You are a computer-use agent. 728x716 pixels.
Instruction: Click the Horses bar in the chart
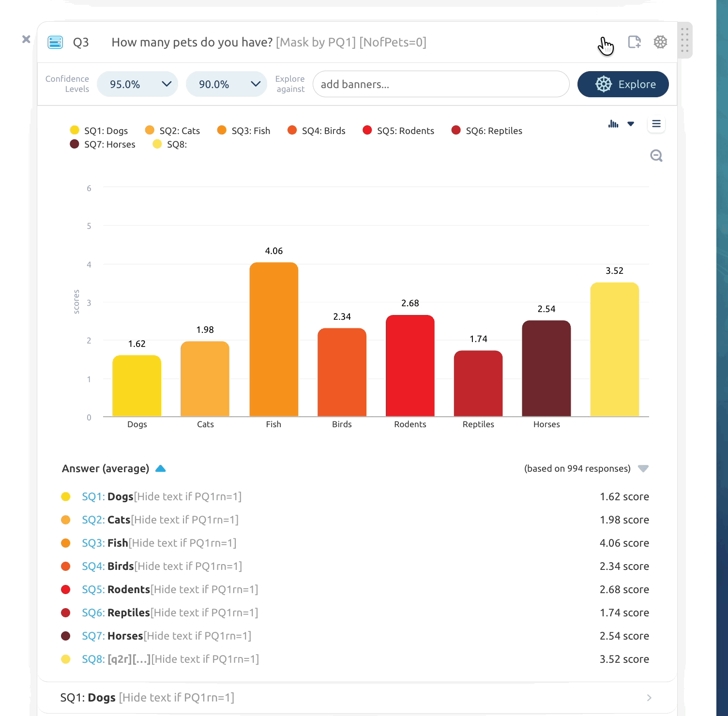point(546,368)
